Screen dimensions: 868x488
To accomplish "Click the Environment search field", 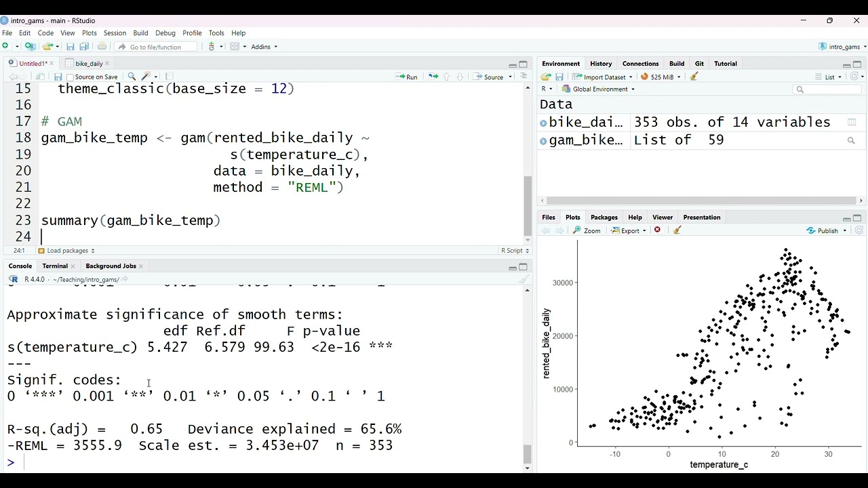I will click(x=827, y=89).
